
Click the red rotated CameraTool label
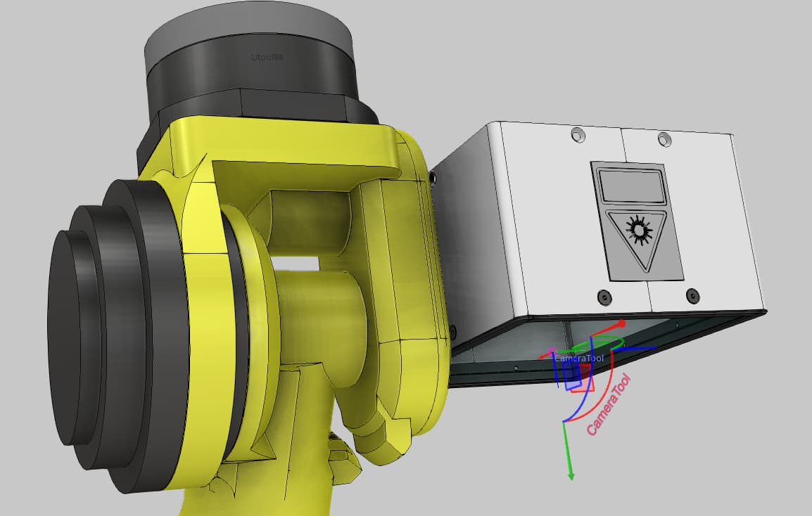point(609,405)
